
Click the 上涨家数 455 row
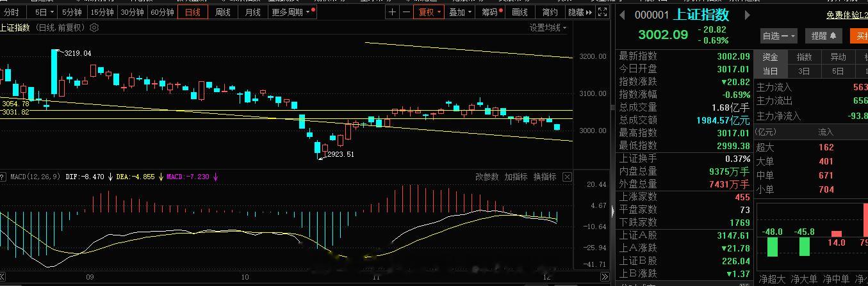pyautogui.click(x=684, y=197)
